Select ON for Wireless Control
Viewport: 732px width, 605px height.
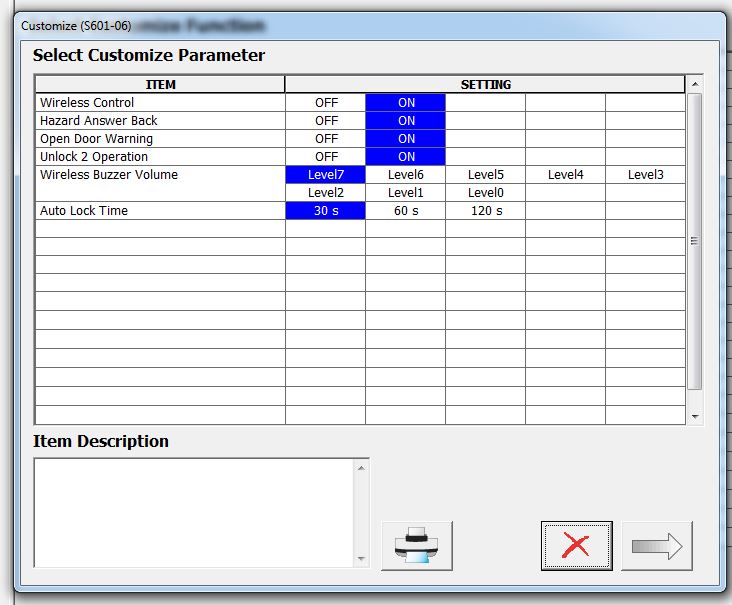pos(406,103)
